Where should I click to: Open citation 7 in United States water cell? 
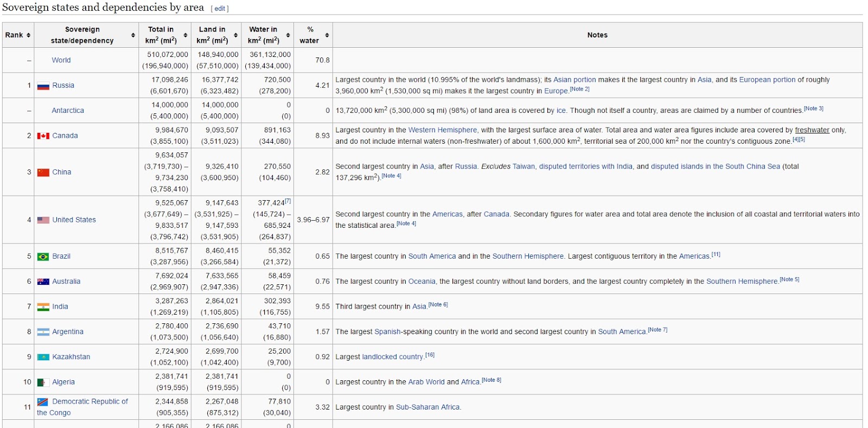[288, 202]
